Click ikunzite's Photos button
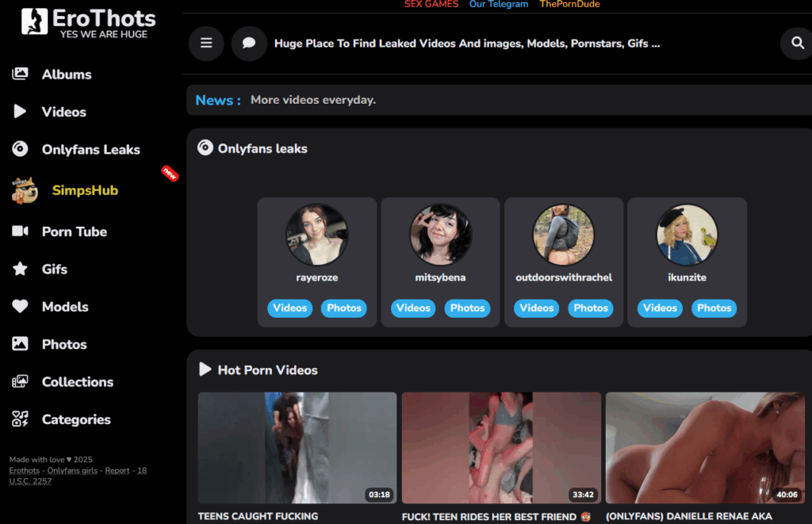This screenshot has height=524, width=812. 714,308
